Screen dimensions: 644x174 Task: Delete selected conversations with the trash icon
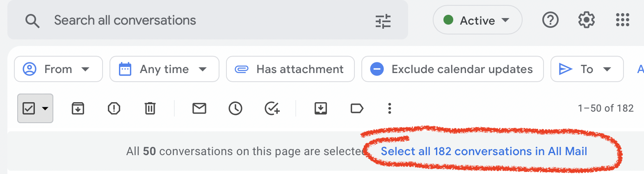150,108
